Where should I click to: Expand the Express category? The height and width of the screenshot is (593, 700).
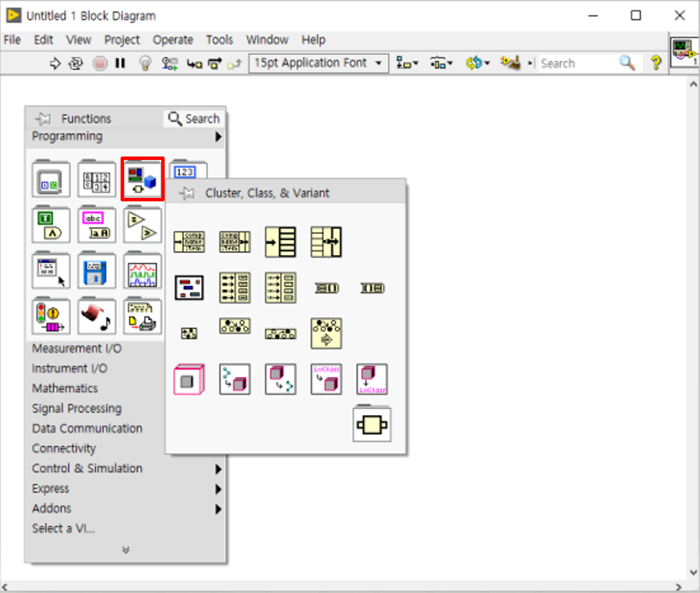(x=125, y=488)
